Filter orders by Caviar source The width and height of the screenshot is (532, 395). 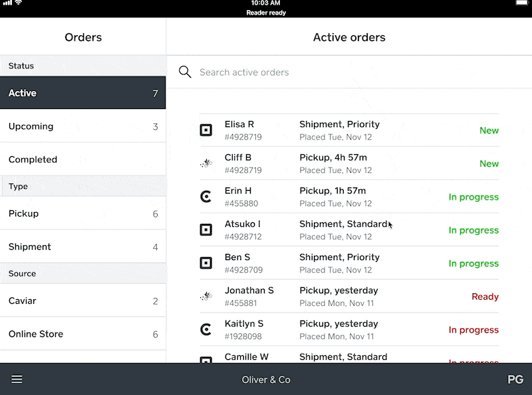(82, 301)
